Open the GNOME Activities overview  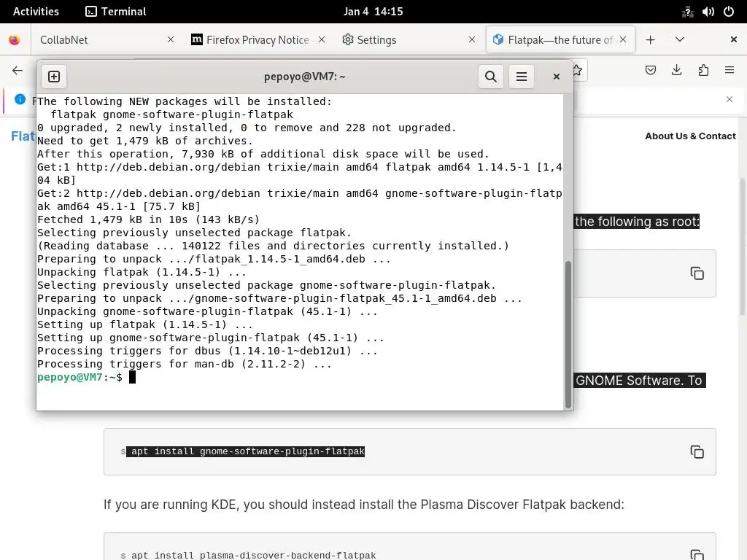[x=36, y=12]
